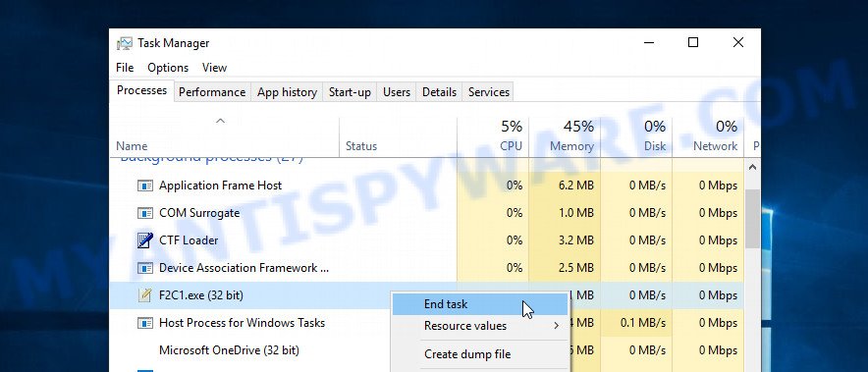Switch to the Users tab
868x372 pixels.
click(x=397, y=92)
